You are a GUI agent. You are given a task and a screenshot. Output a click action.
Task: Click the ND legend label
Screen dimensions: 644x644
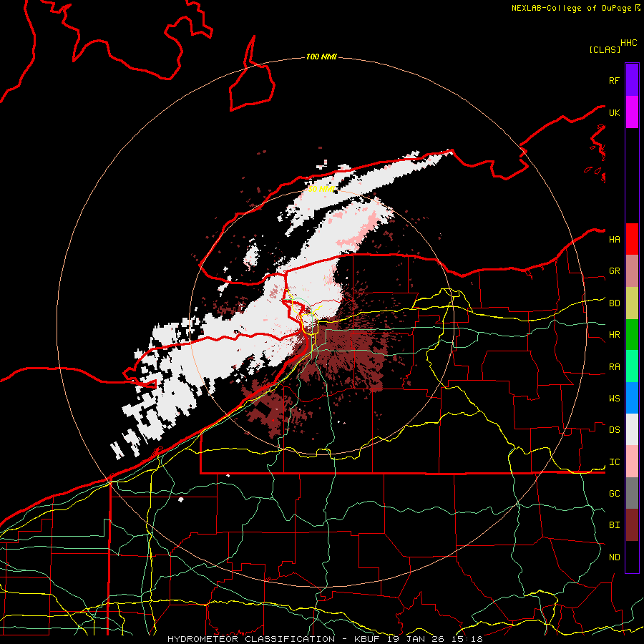click(614, 557)
